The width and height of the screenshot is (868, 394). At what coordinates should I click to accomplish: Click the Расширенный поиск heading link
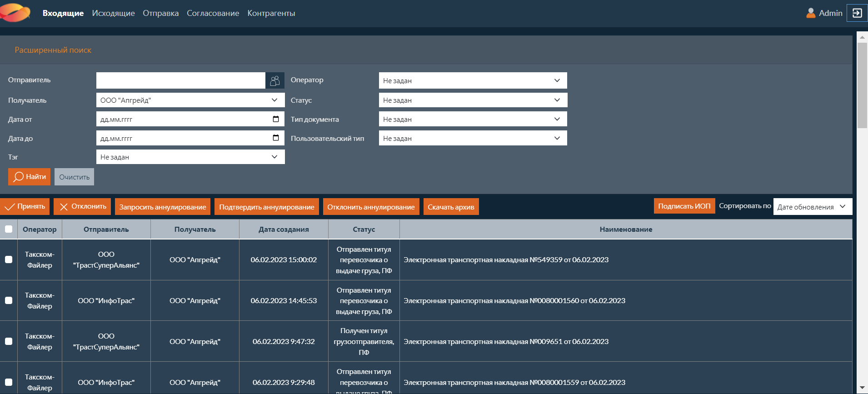53,50
